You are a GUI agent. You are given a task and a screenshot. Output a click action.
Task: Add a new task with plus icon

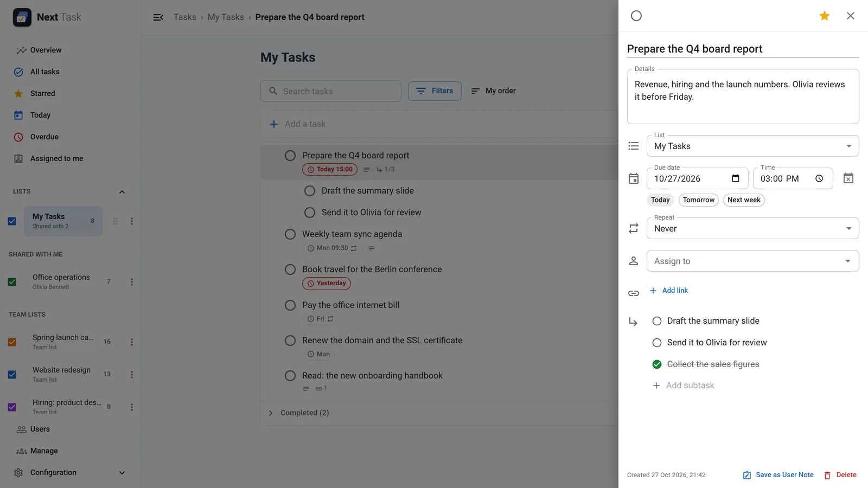click(274, 124)
